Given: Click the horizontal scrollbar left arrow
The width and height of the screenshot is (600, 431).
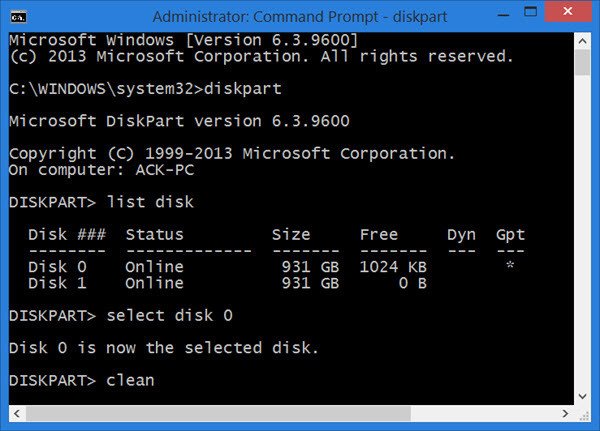Looking at the screenshot, I should click(15, 412).
